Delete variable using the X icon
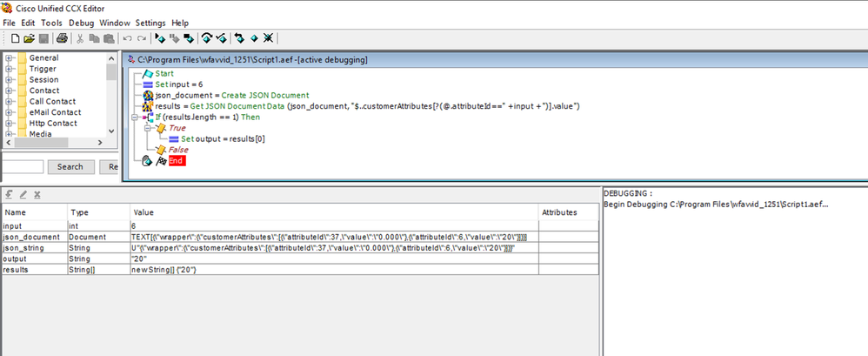The image size is (868, 356). (37, 194)
